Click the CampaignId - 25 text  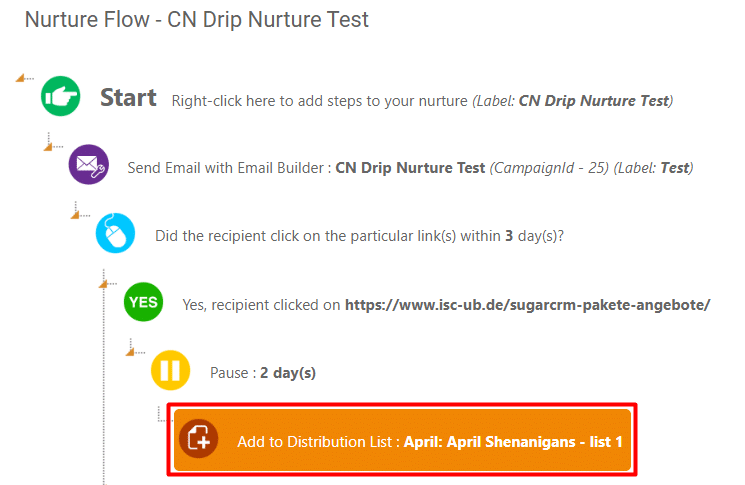550,168
